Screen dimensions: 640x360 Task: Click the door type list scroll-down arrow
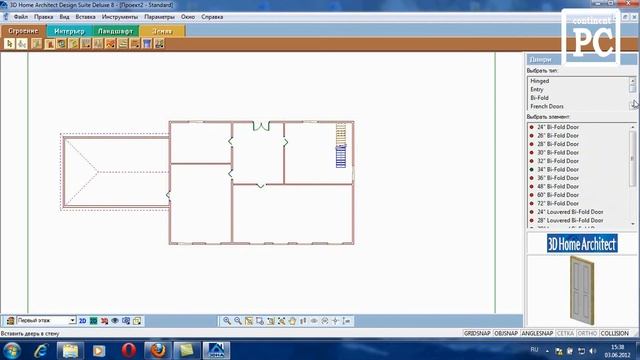pyautogui.click(x=633, y=106)
